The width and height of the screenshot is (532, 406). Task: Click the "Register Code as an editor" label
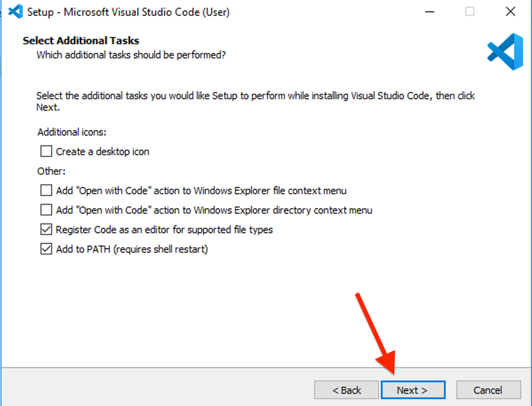[164, 229]
